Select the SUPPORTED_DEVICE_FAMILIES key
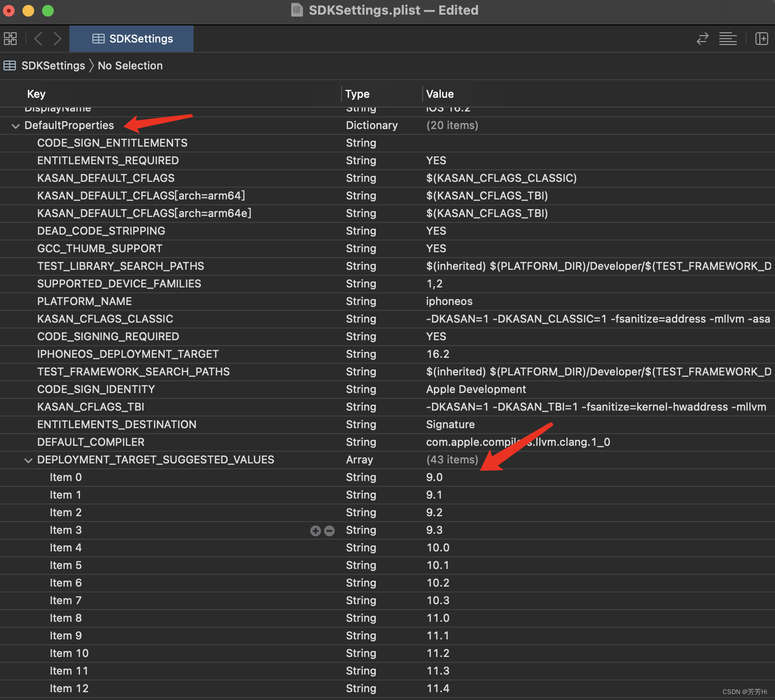Screen dimensions: 775x700 (x=119, y=284)
